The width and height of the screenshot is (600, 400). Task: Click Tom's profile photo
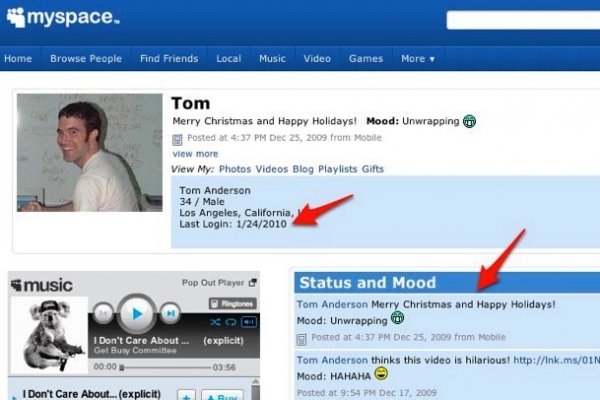click(90, 153)
